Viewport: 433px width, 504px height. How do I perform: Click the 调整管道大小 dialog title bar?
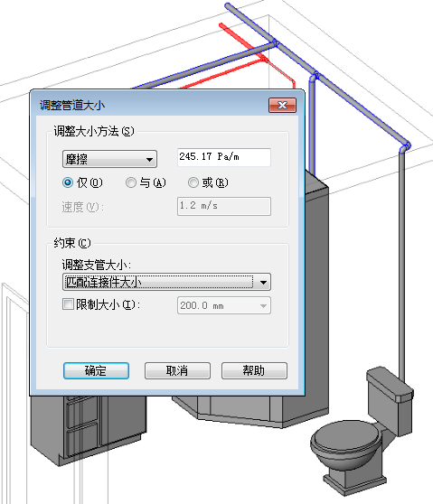point(151,105)
